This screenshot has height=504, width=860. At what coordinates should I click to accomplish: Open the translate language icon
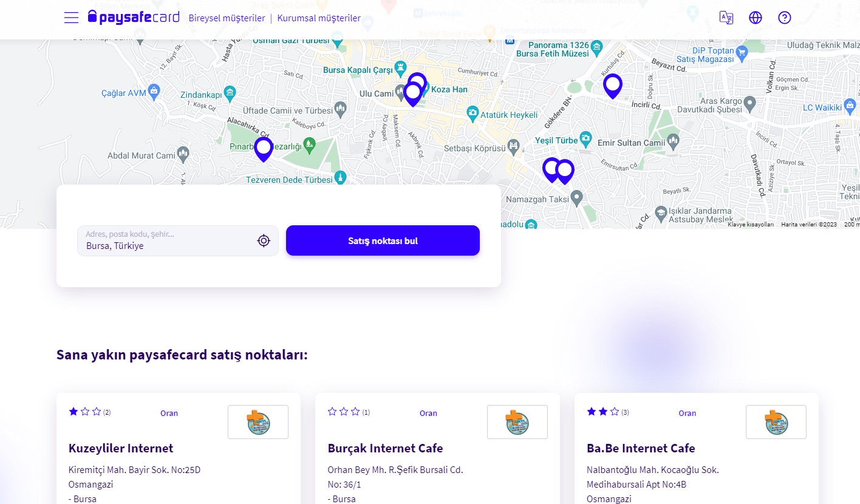click(x=726, y=18)
